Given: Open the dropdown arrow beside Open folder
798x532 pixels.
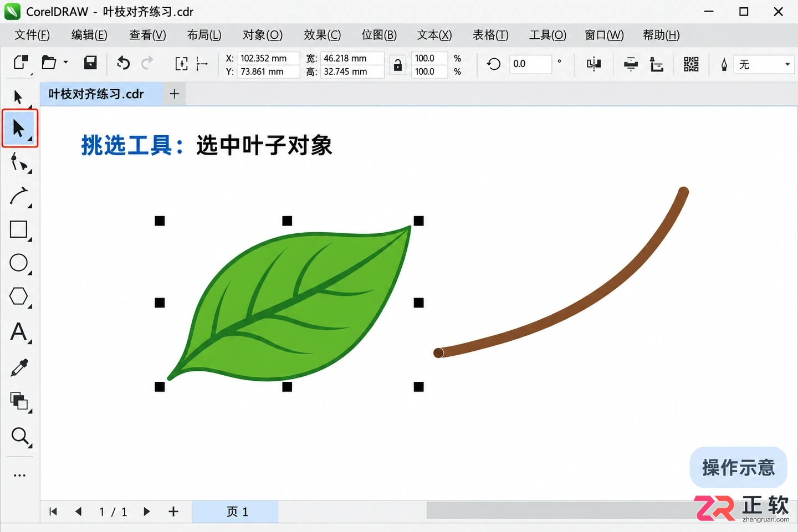Looking at the screenshot, I should coord(66,63).
